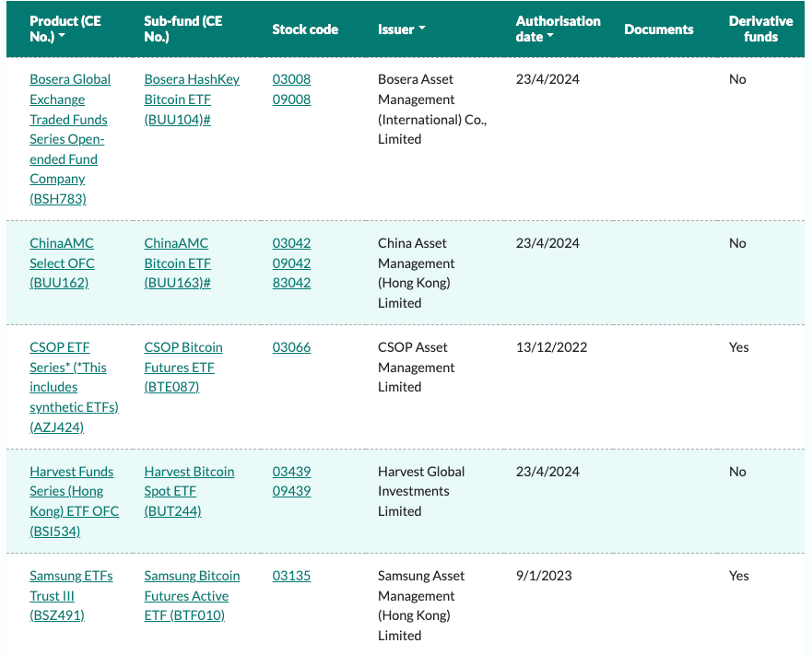Sort by Authorisation date column header
The height and width of the screenshot is (655, 812).
[x=558, y=29]
